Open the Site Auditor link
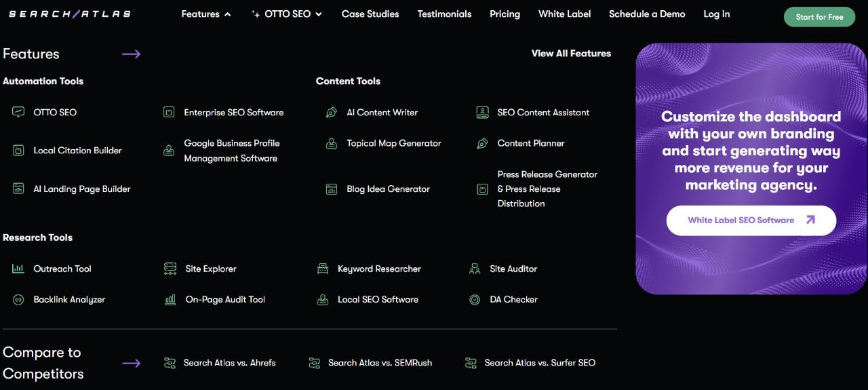This screenshot has height=390, width=868. [513, 269]
